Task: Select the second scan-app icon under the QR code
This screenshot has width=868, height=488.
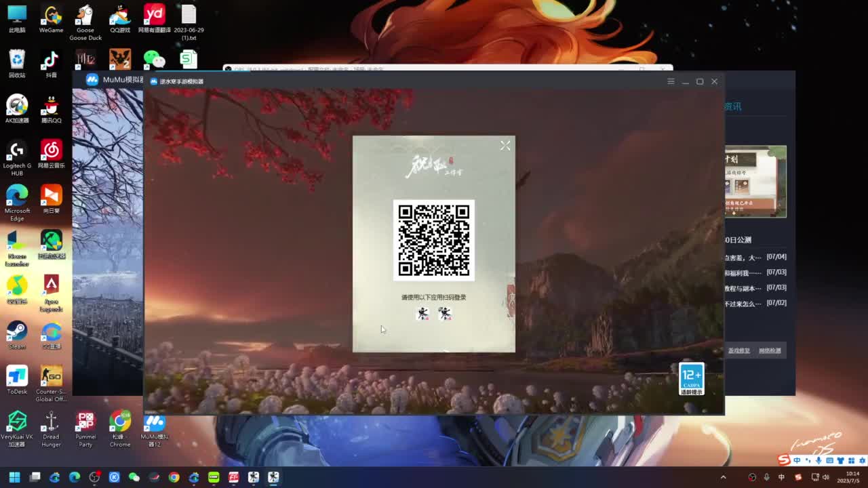Action: tap(445, 313)
